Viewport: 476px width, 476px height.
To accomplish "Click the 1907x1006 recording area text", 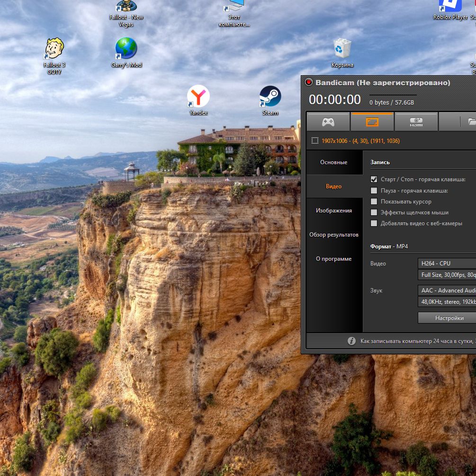I will pos(360,141).
